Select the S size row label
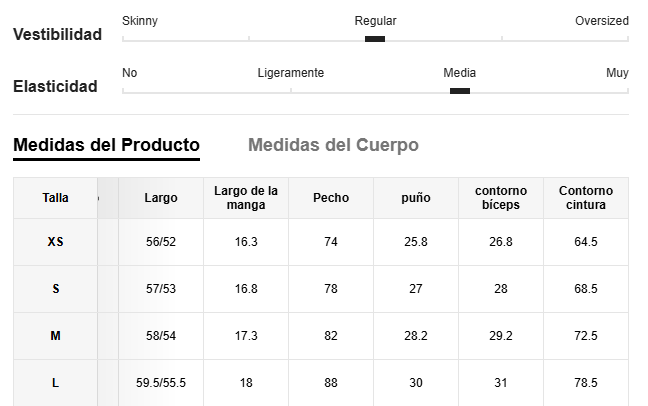The image size is (648, 406). pos(55,289)
